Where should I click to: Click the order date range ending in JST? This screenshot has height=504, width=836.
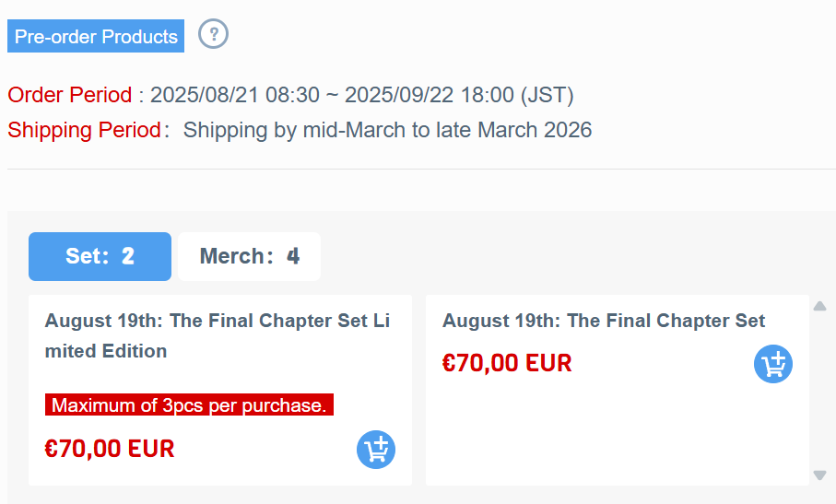click(362, 95)
